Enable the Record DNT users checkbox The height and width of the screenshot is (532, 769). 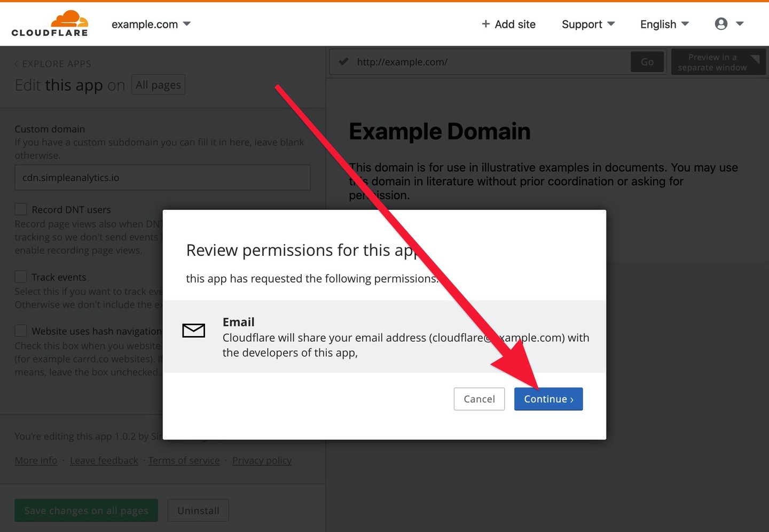21,209
